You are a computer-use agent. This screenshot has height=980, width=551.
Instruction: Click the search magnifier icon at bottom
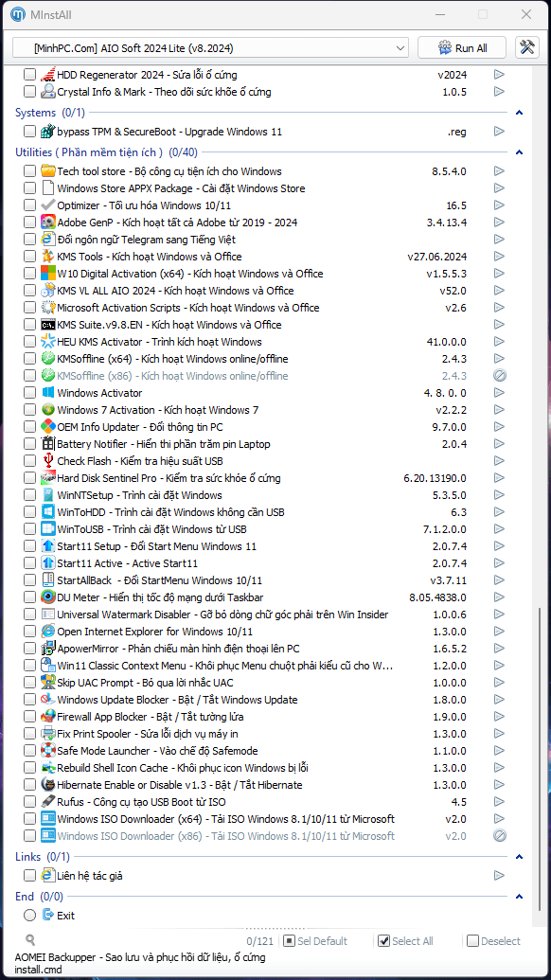click(30, 939)
